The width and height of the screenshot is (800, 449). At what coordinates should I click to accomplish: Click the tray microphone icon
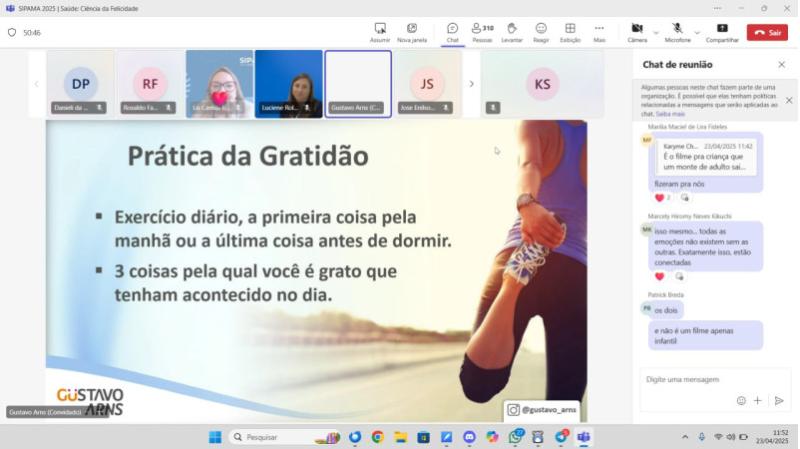702,437
